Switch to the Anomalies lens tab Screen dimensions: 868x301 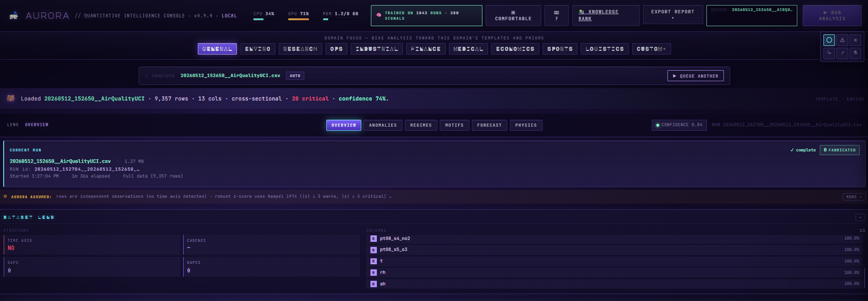point(383,125)
